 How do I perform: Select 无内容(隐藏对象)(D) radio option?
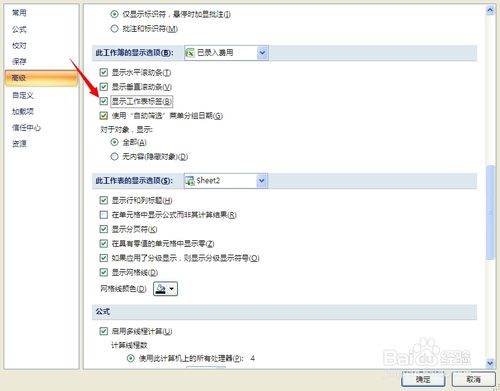pyautogui.click(x=114, y=156)
